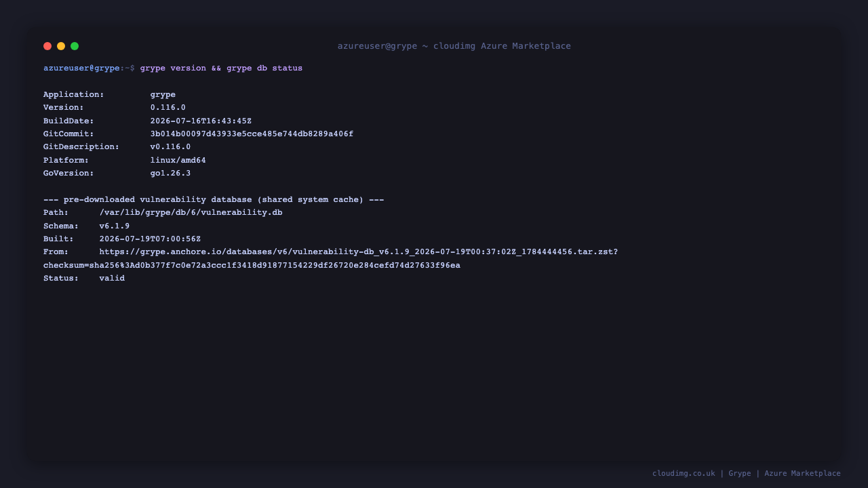Click the footer 'cloudimg.co.uk | Grype | Azure Marketplace'
This screenshot has height=488, width=868.
[x=747, y=474]
